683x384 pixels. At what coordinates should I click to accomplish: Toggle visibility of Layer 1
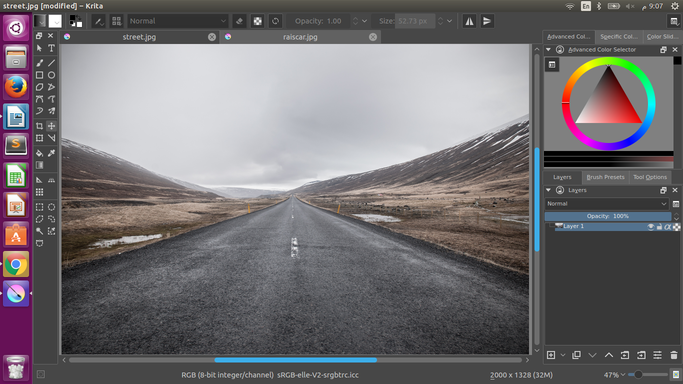(x=651, y=227)
